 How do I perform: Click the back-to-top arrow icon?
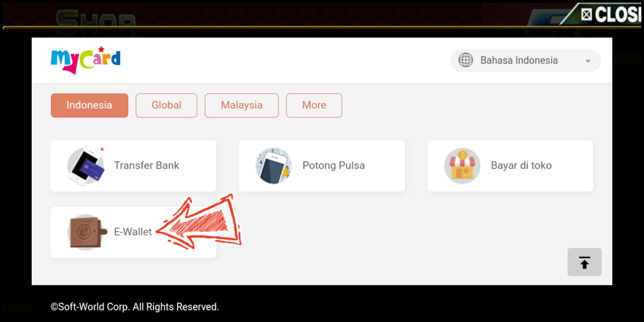tap(584, 262)
